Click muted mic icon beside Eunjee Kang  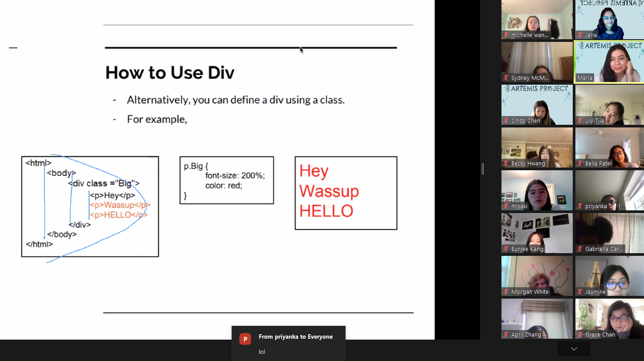click(x=506, y=249)
